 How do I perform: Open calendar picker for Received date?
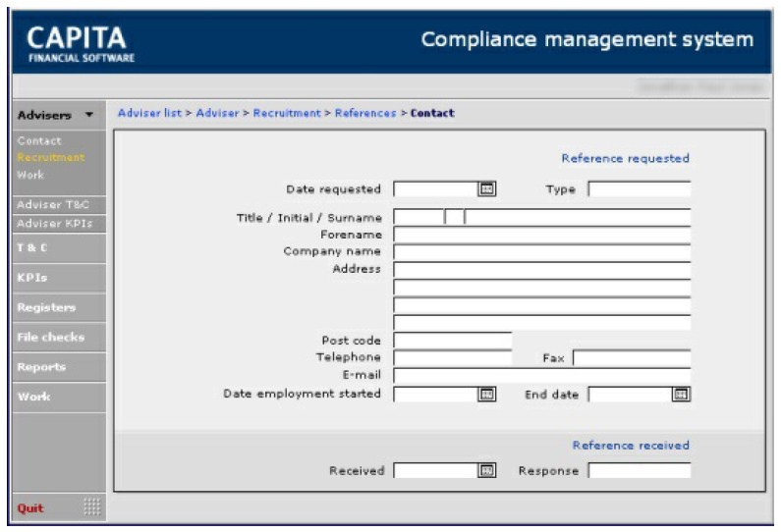(486, 470)
